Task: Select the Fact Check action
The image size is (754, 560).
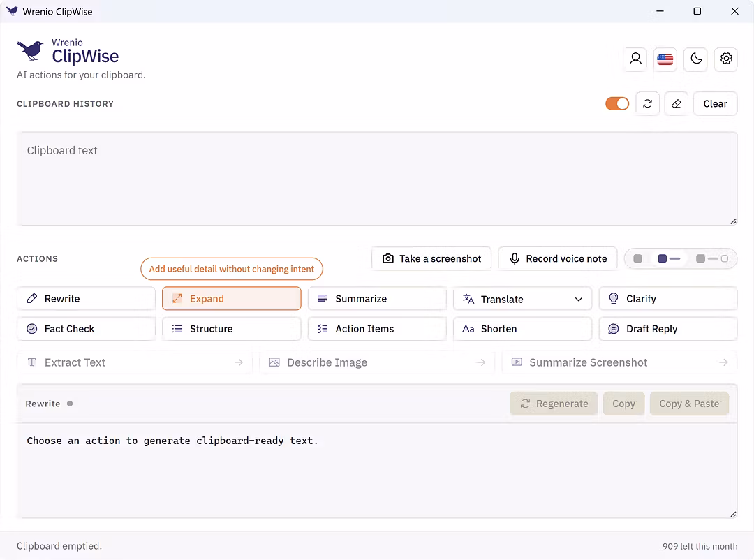Action: coord(86,329)
